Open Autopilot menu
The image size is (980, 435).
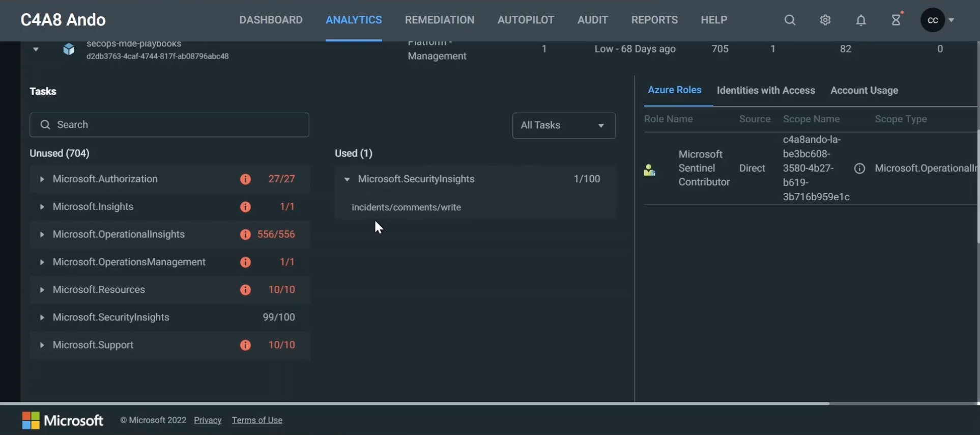pos(526,20)
